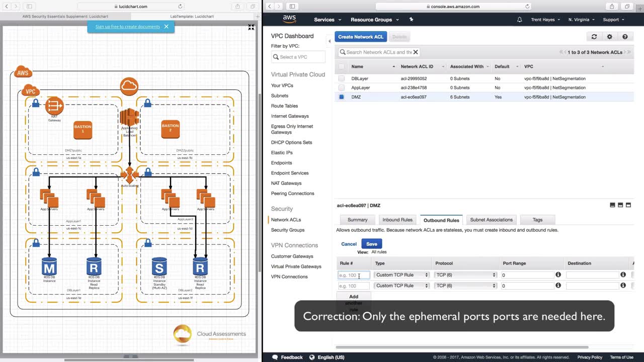Switch to the LabTemplate: Lucidchart tab

pos(192,17)
